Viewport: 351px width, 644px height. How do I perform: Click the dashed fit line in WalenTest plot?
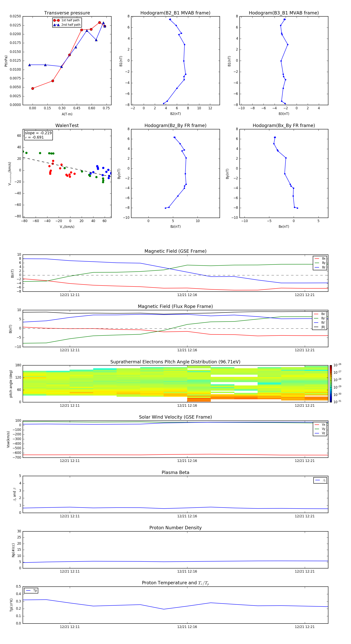click(67, 167)
